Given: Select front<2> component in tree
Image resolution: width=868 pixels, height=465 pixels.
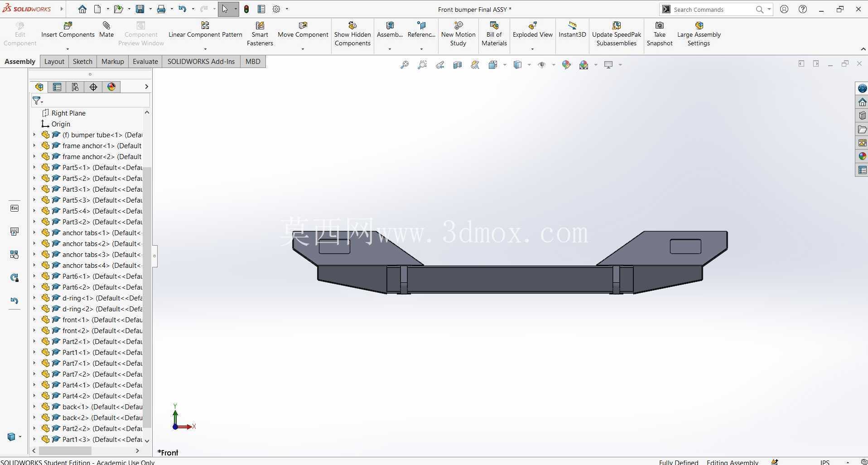Looking at the screenshot, I should click(102, 330).
